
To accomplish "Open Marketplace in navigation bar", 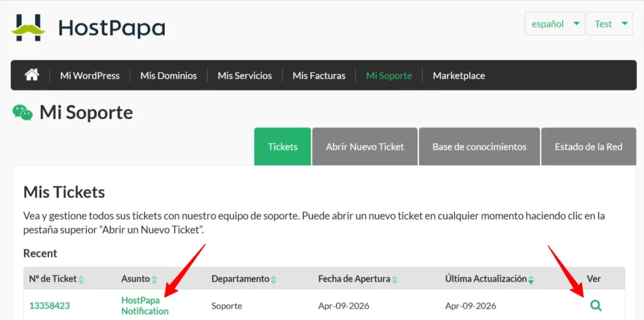I will click(458, 75).
